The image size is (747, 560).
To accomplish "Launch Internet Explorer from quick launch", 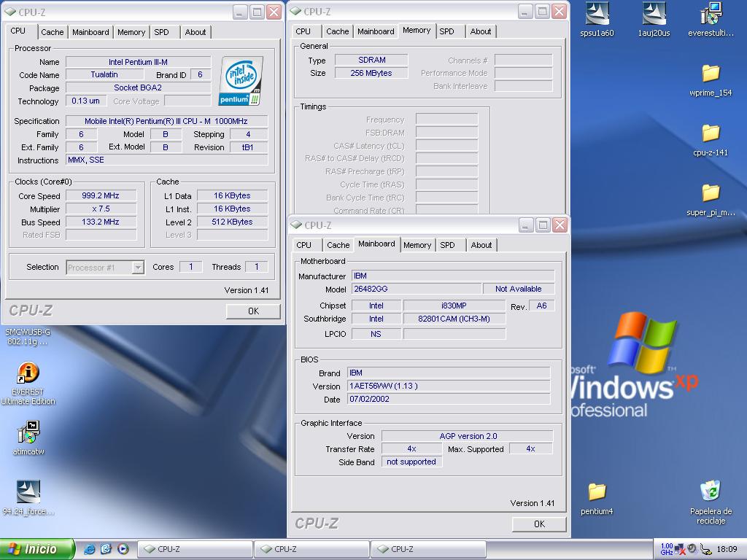I will [x=89, y=549].
